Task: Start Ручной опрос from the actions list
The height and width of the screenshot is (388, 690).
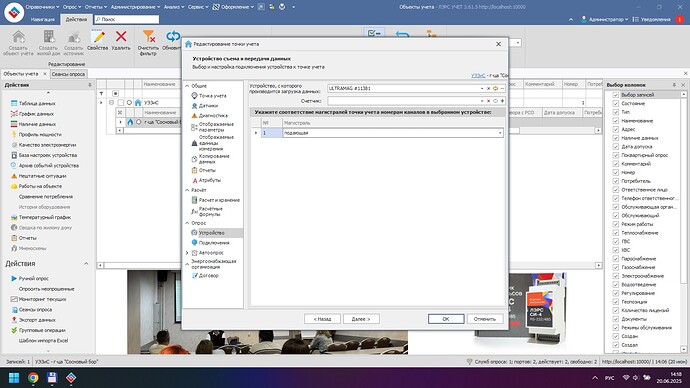Action: [x=33, y=278]
